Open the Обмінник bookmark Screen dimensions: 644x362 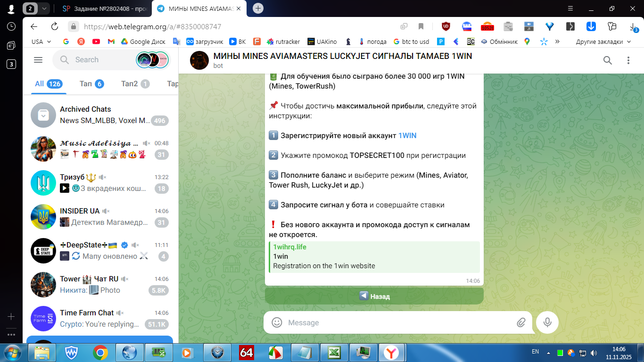[499, 41]
